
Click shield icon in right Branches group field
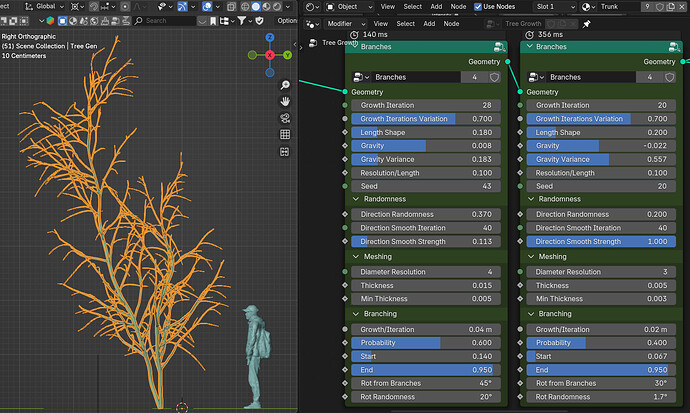click(669, 77)
